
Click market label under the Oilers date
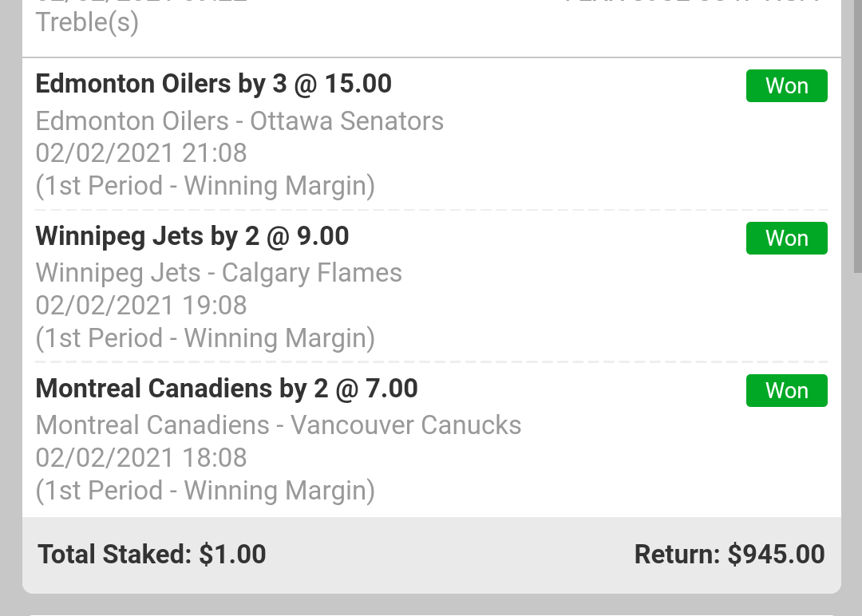tap(205, 186)
